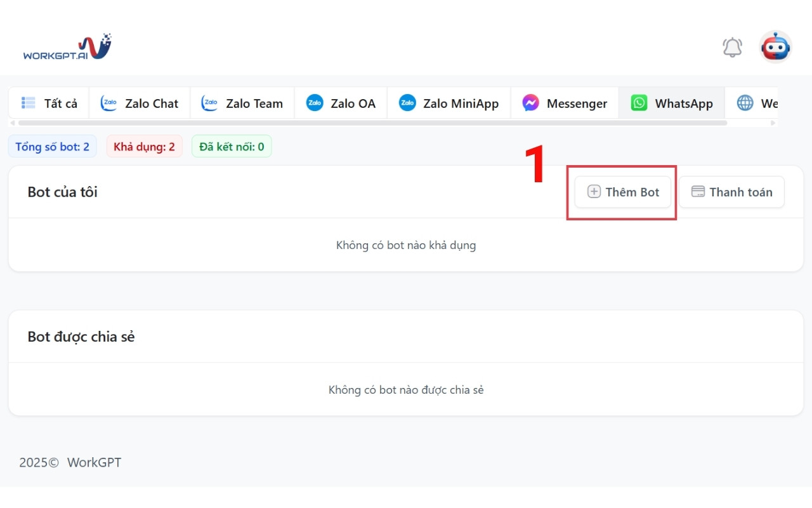This screenshot has height=508, width=812.
Task: Select the Tất cả tab
Action: click(x=49, y=104)
